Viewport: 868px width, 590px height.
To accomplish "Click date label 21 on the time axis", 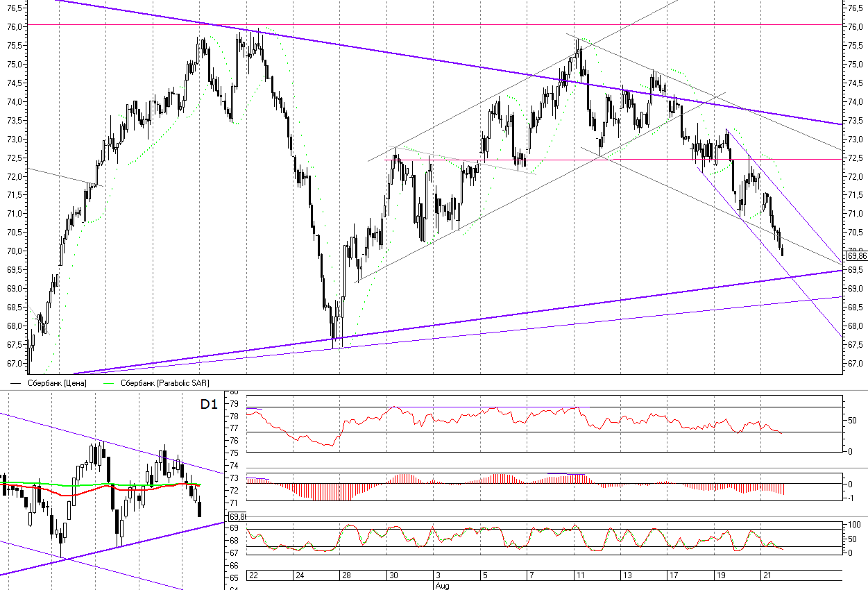I will [x=768, y=576].
